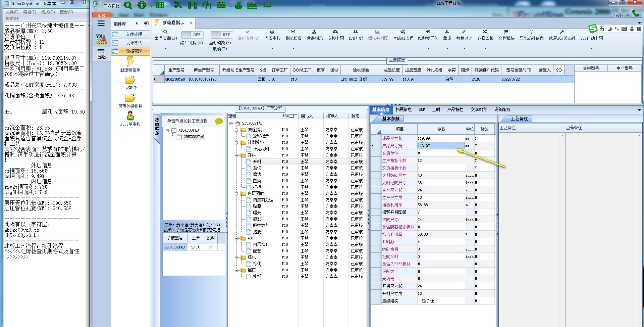Open the 预审关键物料 folder icon

(130, 98)
